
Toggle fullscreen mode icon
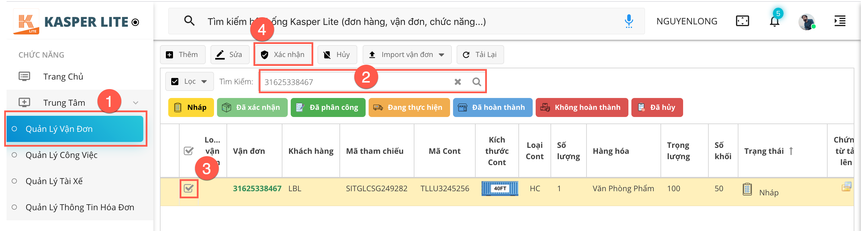742,21
